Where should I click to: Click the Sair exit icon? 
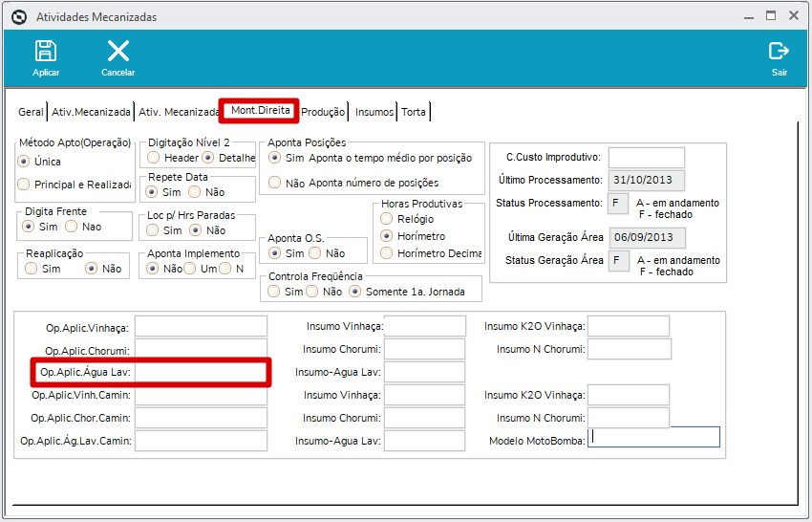tap(779, 52)
